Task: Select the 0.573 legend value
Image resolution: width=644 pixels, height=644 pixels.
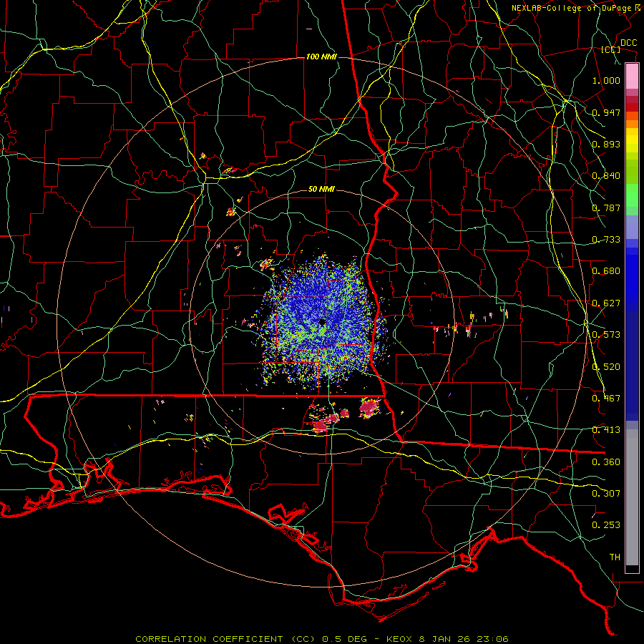Action: click(x=606, y=335)
